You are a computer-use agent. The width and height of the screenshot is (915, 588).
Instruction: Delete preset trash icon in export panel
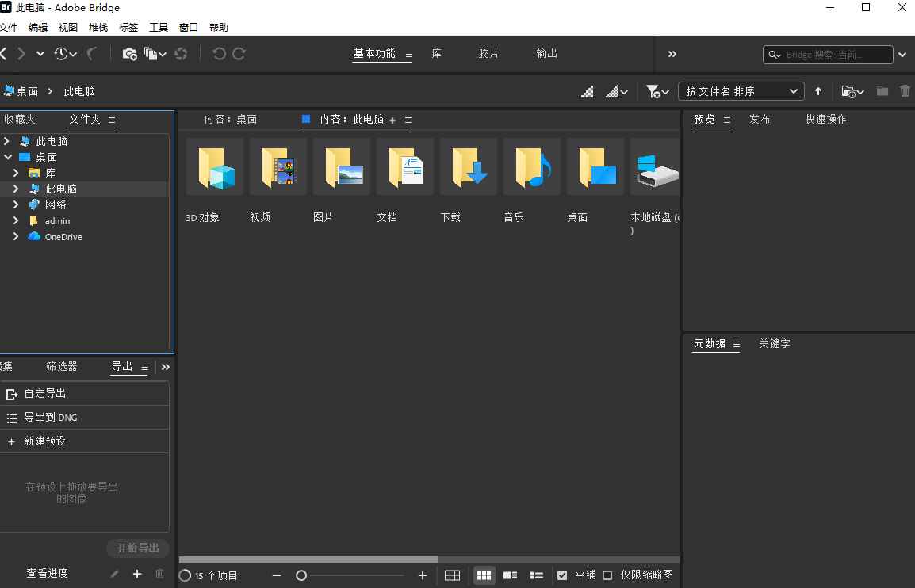tap(159, 574)
